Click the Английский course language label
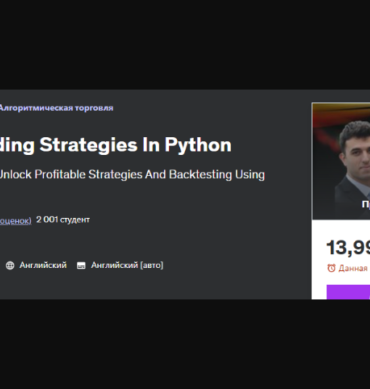Screen dimensions: 370x389 [x=43, y=265]
